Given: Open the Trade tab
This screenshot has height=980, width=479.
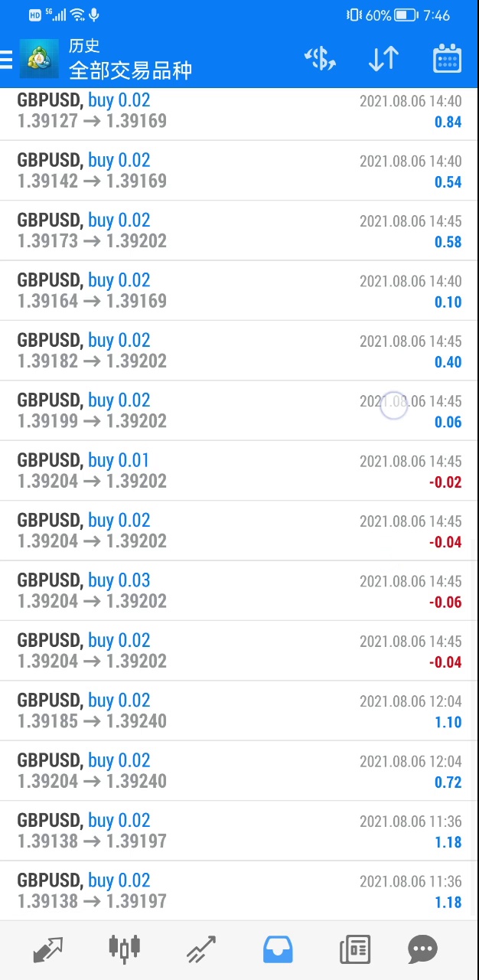Looking at the screenshot, I should coord(200,950).
